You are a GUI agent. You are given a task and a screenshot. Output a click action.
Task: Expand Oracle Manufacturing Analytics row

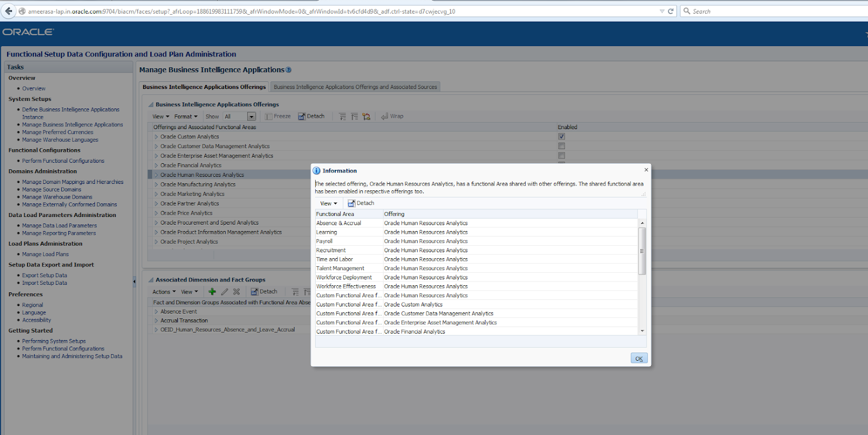[156, 184]
